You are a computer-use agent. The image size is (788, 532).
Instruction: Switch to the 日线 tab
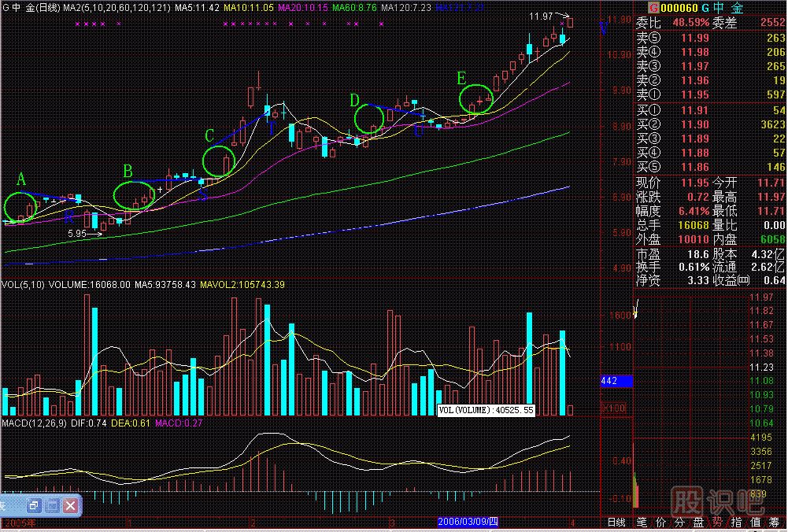point(616,523)
